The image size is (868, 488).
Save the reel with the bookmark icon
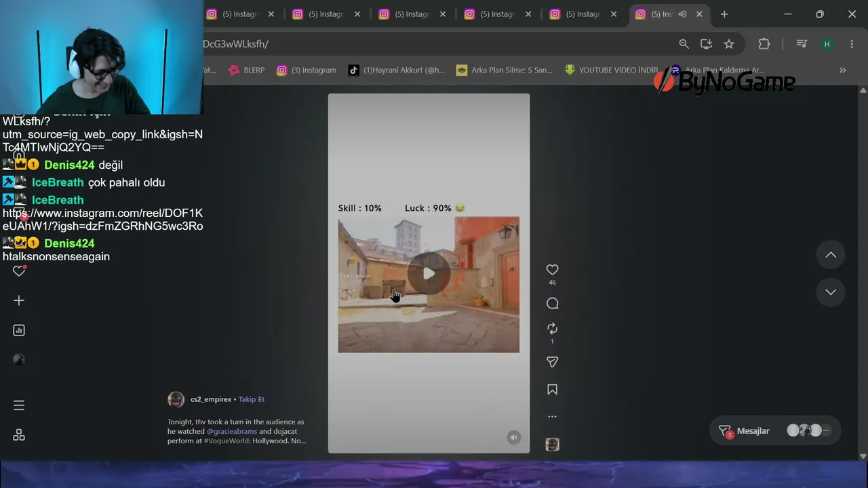point(552,390)
